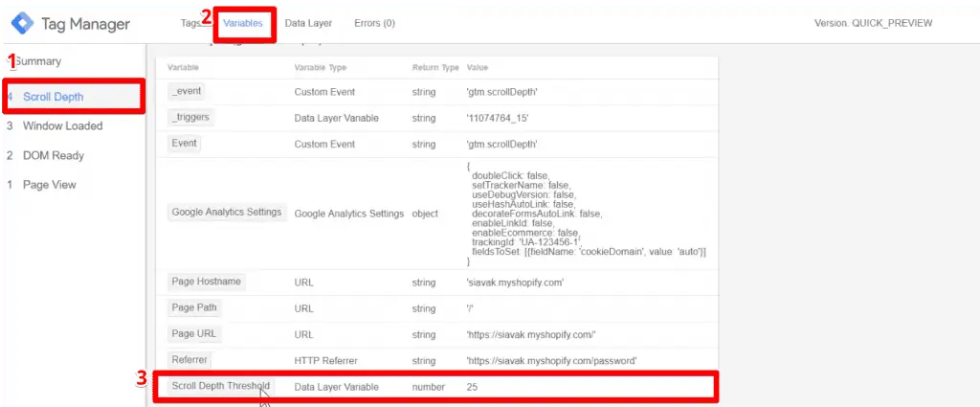This screenshot has width=980, height=407.
Task: Click the Variable column header
Action: click(183, 68)
